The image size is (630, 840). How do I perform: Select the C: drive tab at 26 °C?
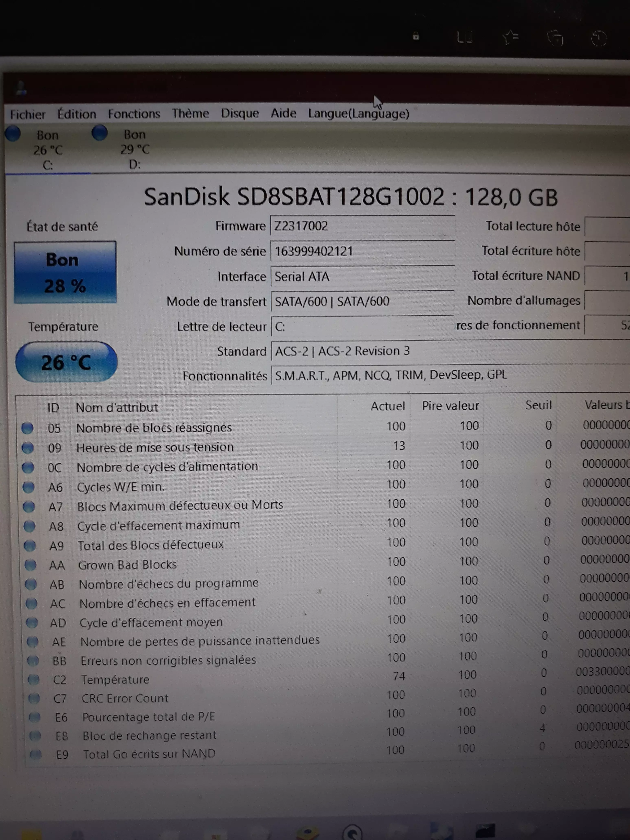47,150
